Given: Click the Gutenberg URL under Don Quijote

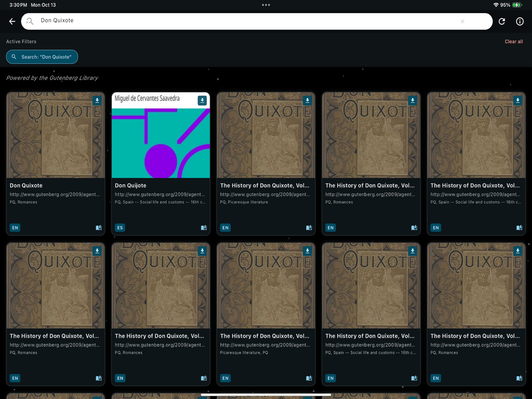Looking at the screenshot, I should point(160,194).
